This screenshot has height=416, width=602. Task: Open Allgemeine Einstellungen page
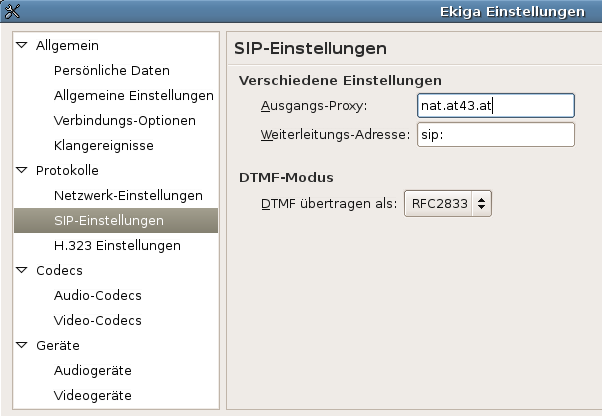coord(134,96)
